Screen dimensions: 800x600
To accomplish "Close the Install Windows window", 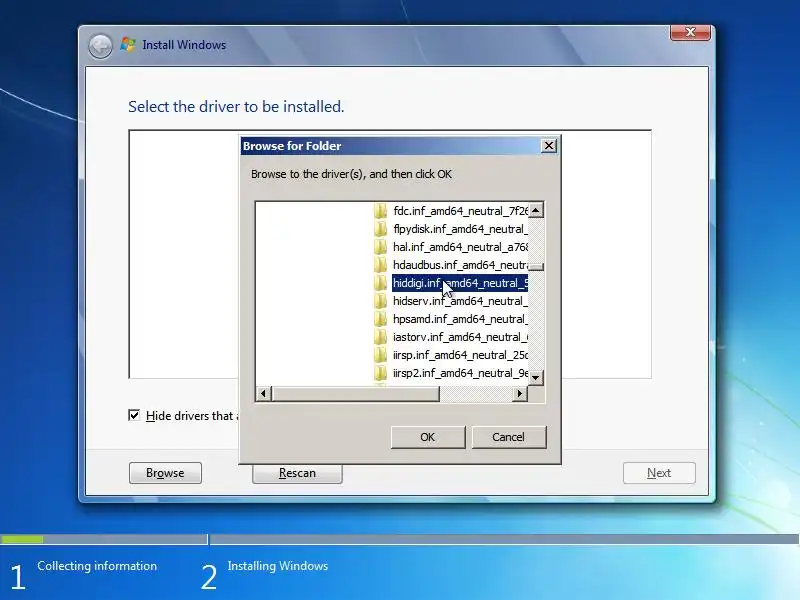I will click(x=690, y=32).
